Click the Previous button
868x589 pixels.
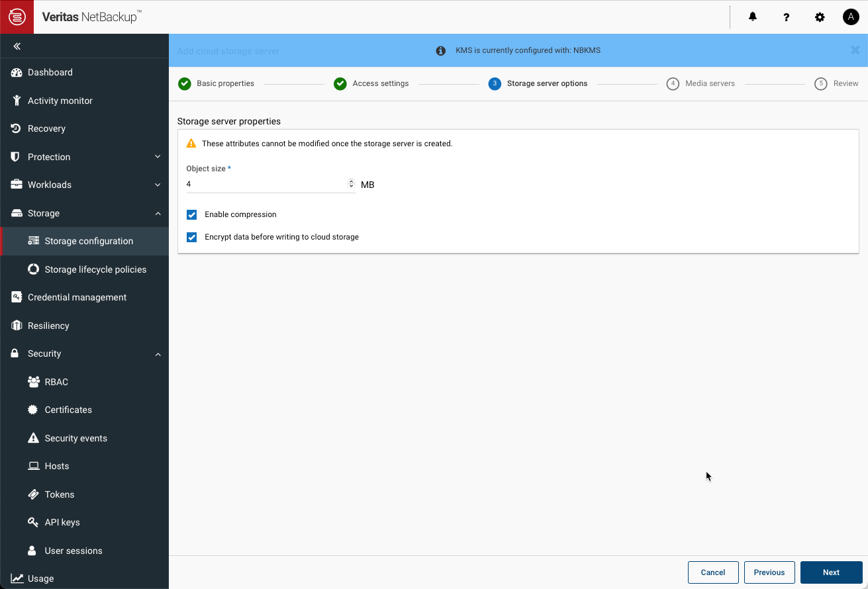tap(769, 572)
